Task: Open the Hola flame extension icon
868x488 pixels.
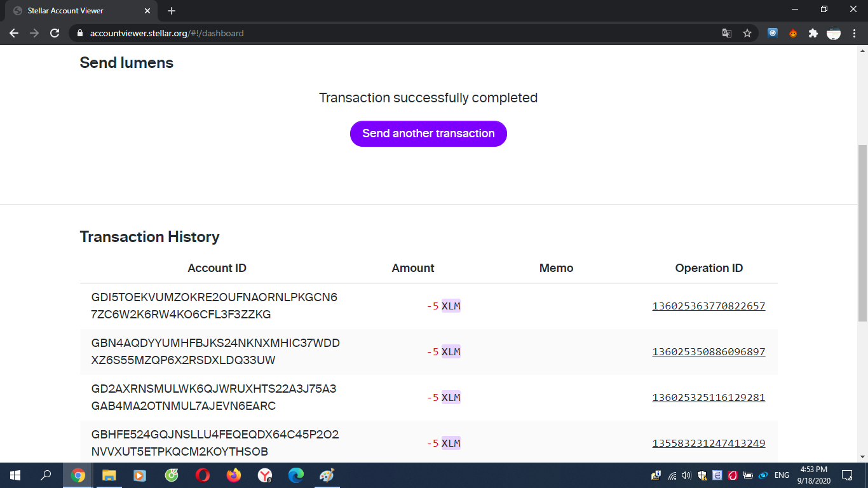Action: 793,33
